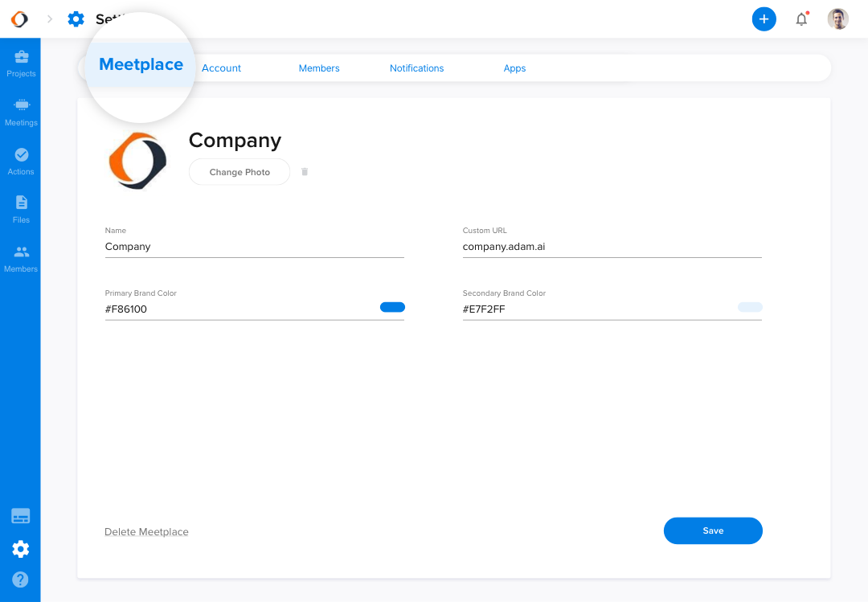The image size is (868, 602).
Task: Open the Apps tab
Action: coord(515,68)
